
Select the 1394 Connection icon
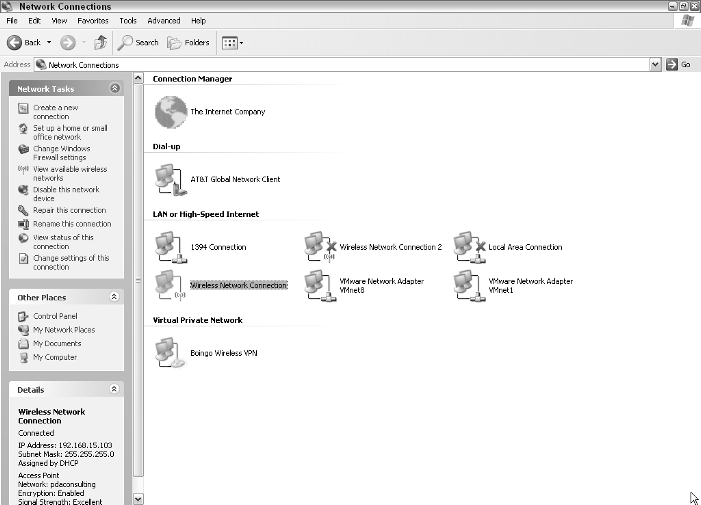click(x=171, y=247)
